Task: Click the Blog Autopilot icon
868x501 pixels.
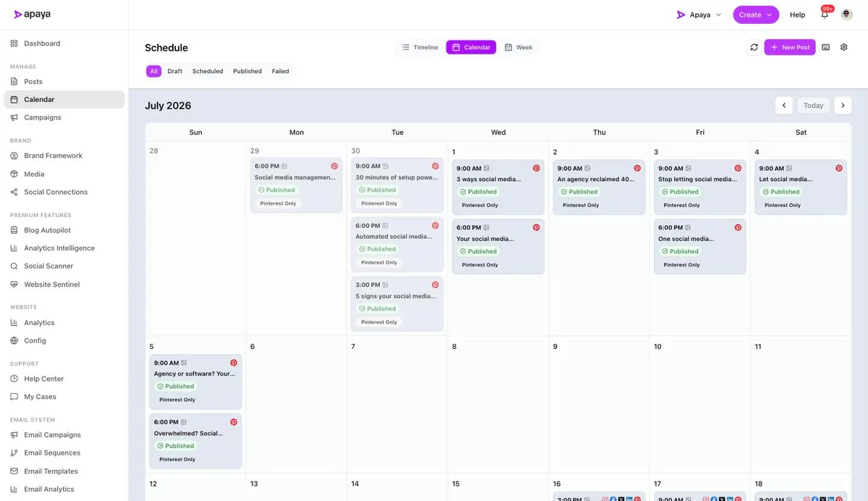Action: 14,230
